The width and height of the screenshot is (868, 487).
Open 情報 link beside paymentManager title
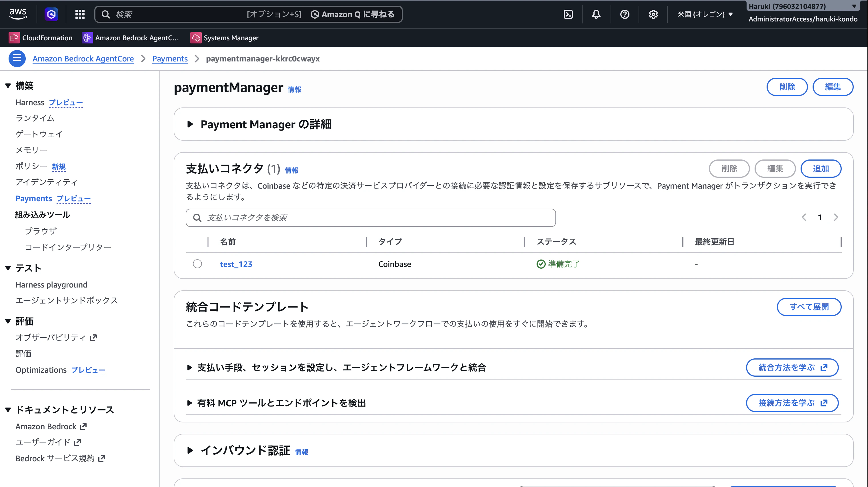295,90
